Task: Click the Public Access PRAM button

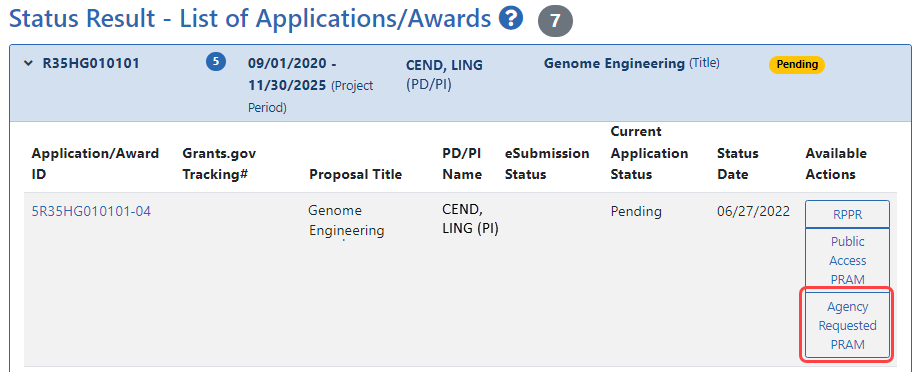Action: (847, 260)
